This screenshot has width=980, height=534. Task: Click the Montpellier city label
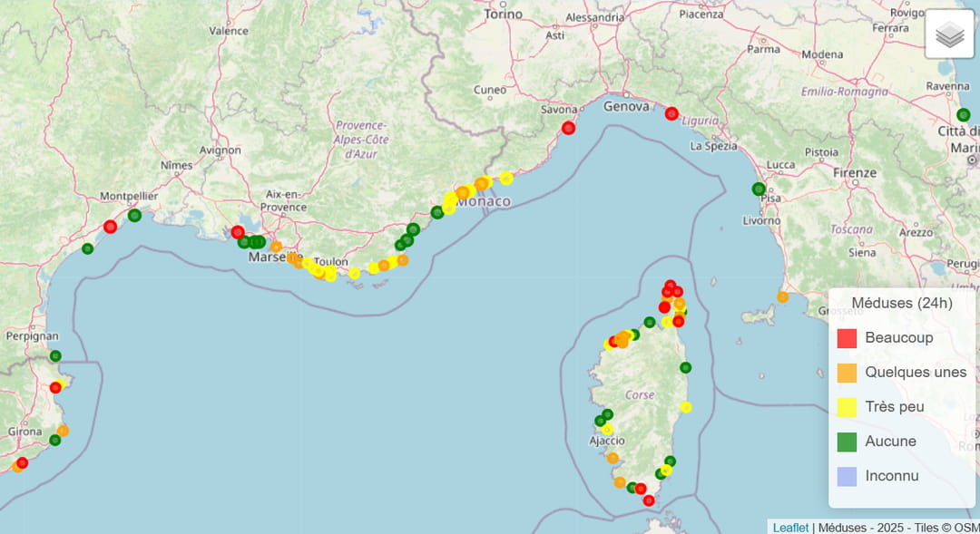(x=129, y=196)
